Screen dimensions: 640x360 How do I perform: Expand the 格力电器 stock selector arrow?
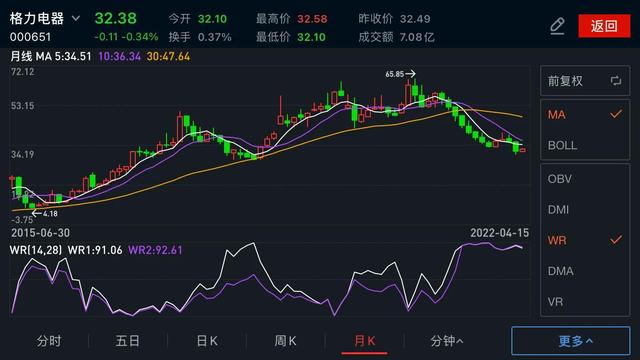click(x=76, y=18)
